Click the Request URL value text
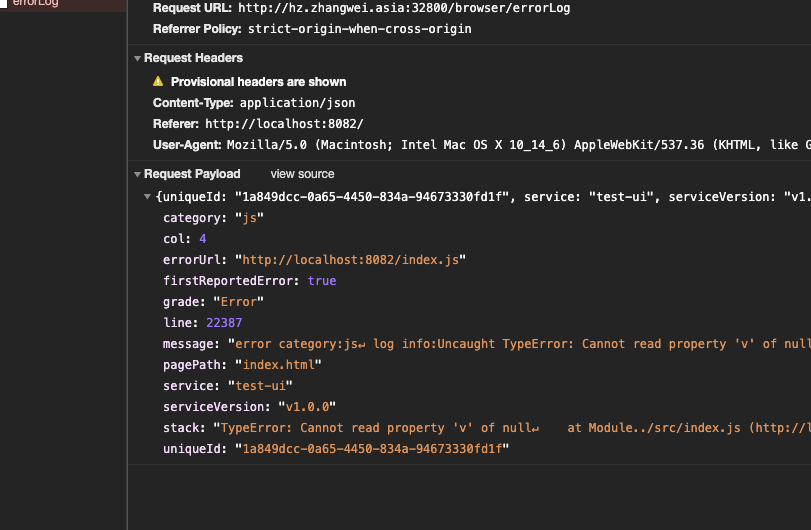 (404, 8)
